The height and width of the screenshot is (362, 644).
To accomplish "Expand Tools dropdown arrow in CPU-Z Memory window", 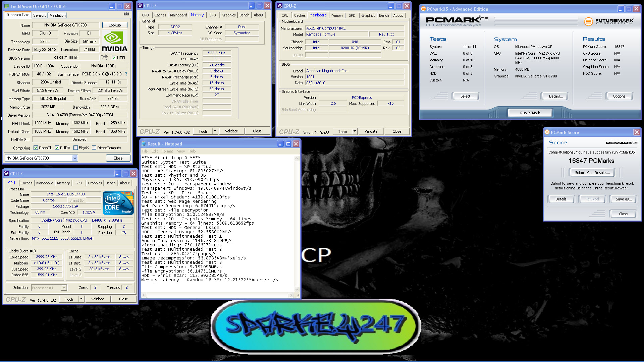I will 215,131.
